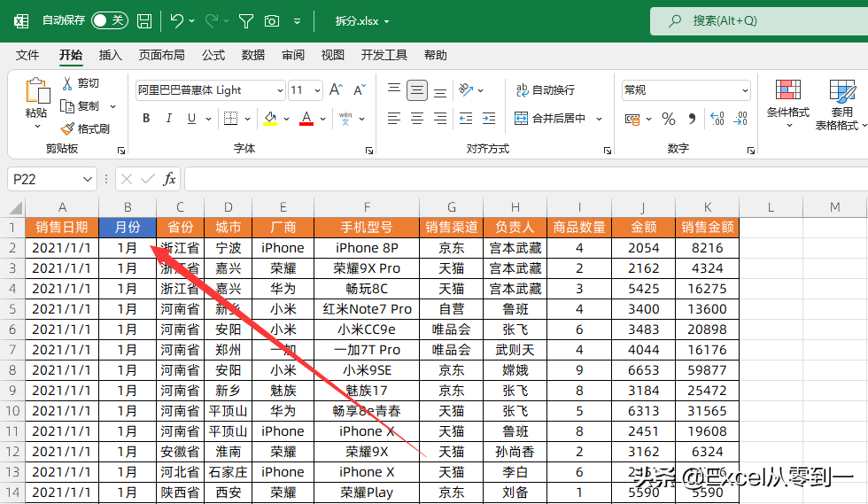Click the increase indent icon
868x504 pixels.
click(x=489, y=118)
